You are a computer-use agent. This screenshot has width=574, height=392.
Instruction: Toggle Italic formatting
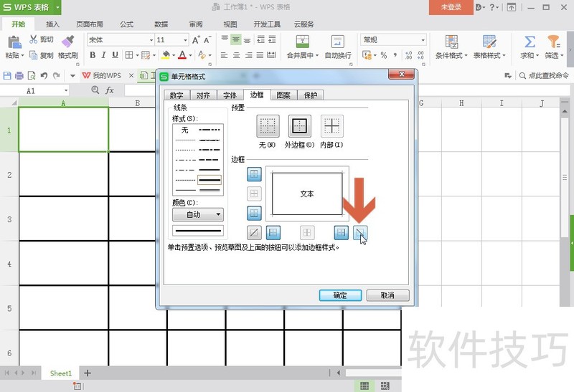tap(103, 55)
